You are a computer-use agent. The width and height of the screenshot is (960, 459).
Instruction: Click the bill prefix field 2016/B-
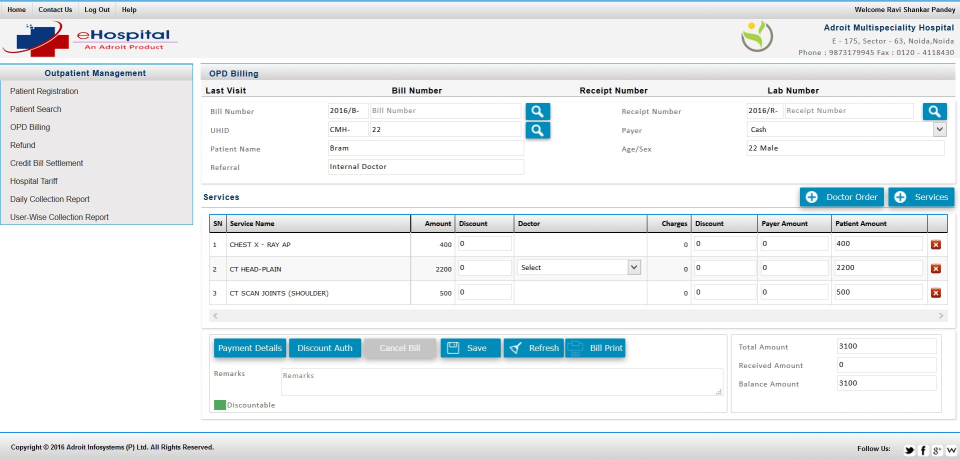click(x=348, y=111)
